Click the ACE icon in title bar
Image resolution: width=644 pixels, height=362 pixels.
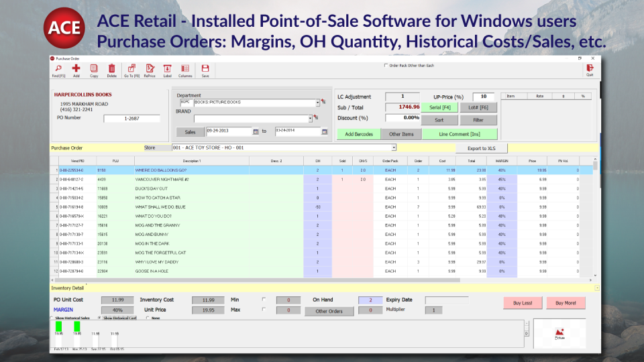pos(52,59)
